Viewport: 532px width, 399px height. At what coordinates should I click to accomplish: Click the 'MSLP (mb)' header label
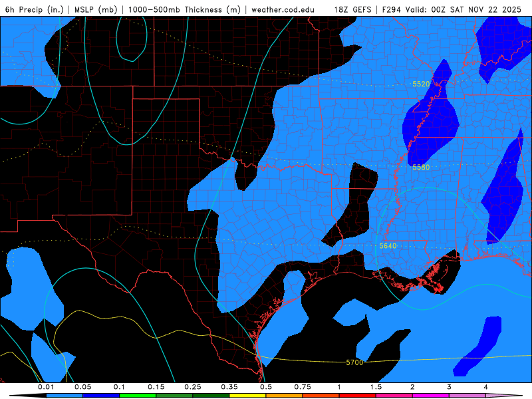[x=96, y=9]
